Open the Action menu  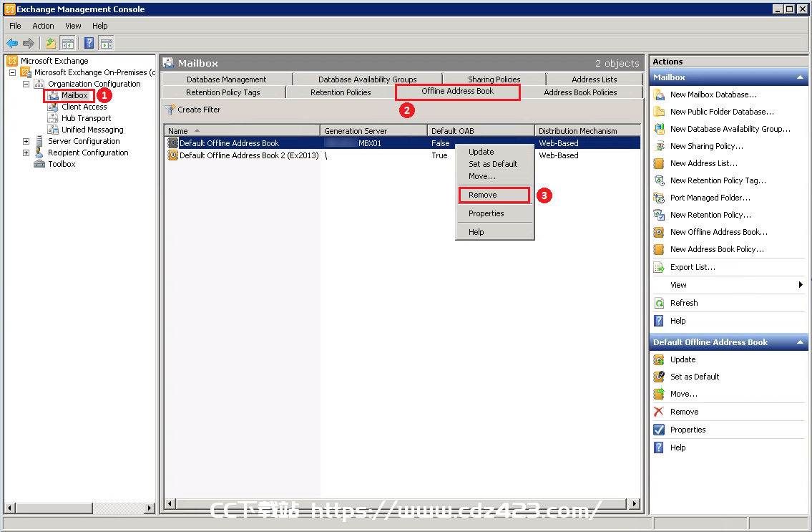43,26
